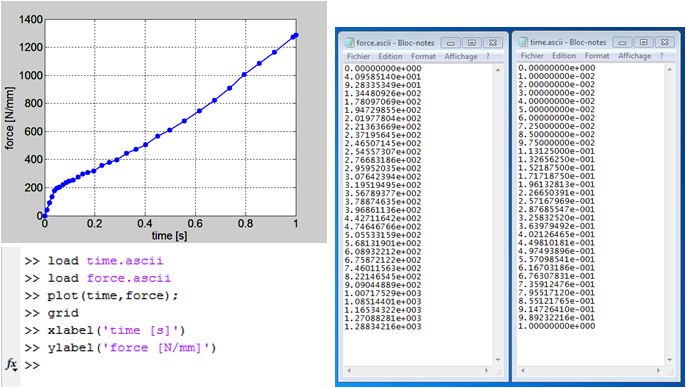Open Edition menu in force.ascii window
The image size is (686, 388).
390,56
